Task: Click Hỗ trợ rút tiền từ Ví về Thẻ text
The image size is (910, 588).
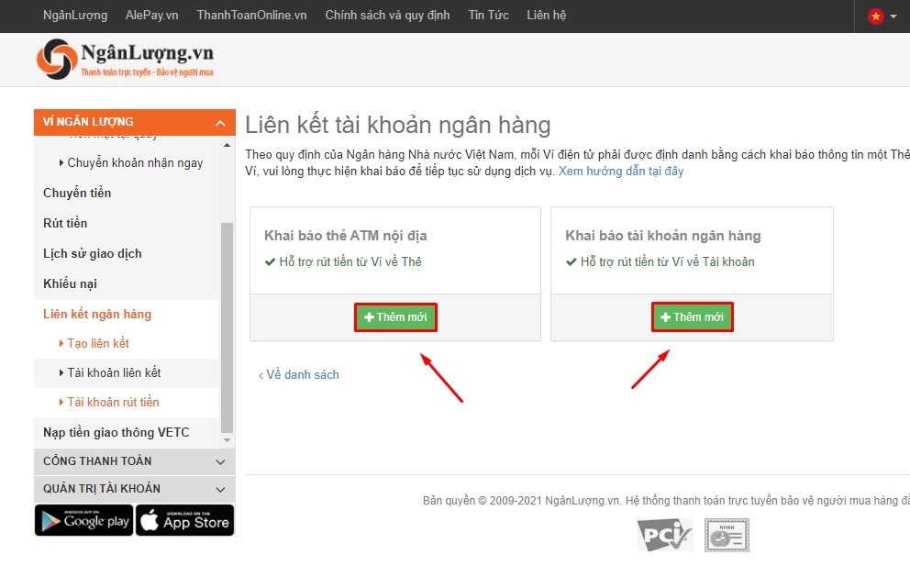Action: coord(350,261)
